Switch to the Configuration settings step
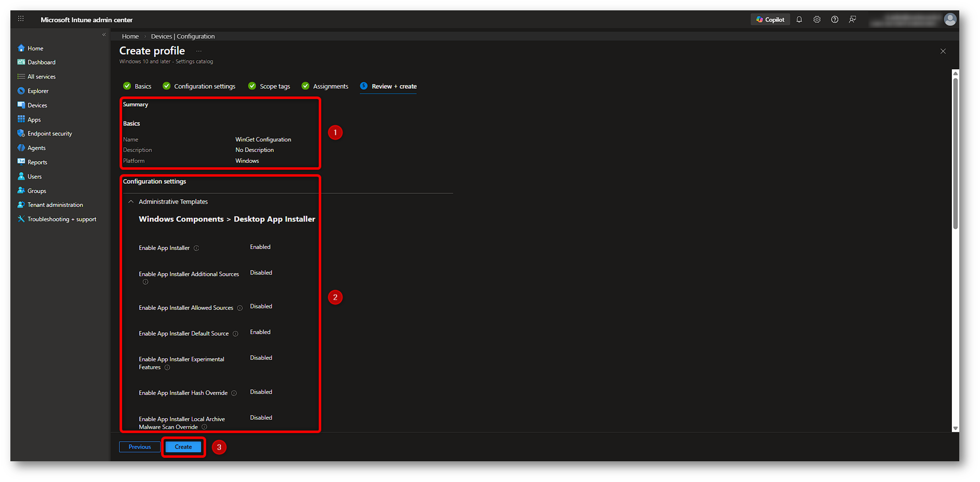This screenshot has width=980, height=482. pos(199,86)
